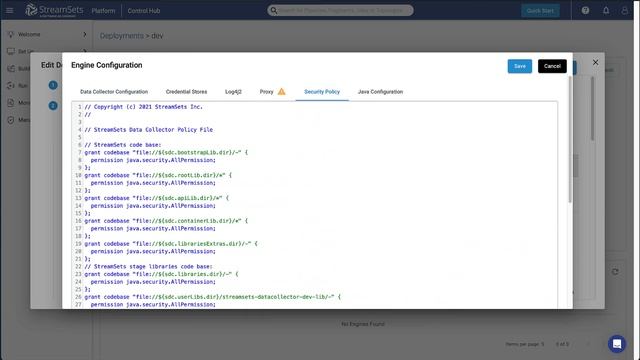
Task: Click the Welcome sidebar label
Action: click(x=29, y=34)
